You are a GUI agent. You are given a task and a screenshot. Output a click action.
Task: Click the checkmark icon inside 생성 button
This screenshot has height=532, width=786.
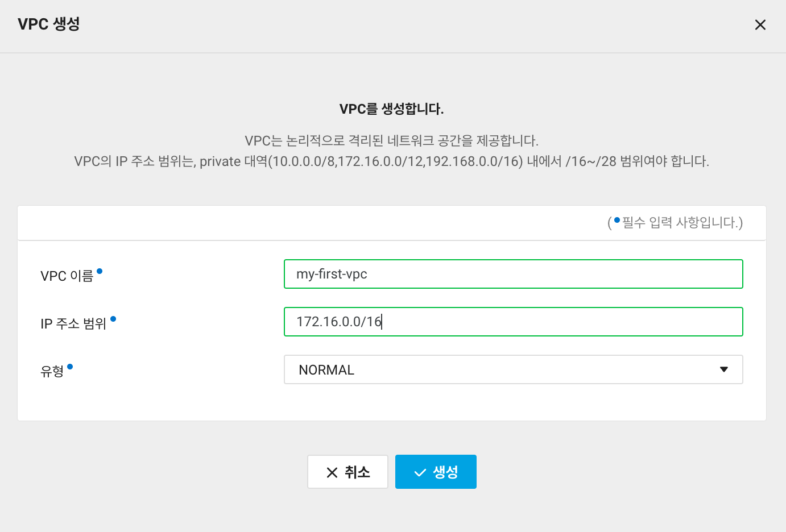420,472
